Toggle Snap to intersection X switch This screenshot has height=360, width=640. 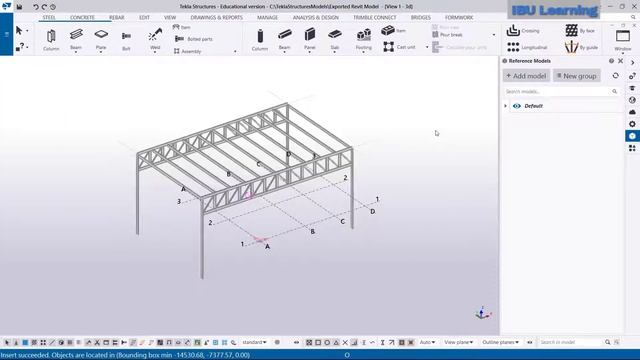pos(345,342)
